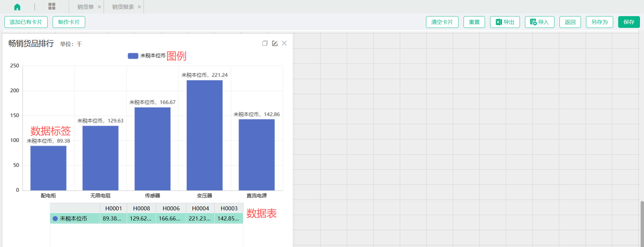The image size is (644, 247).
Task: Click the 导入 import button
Action: tap(539, 22)
